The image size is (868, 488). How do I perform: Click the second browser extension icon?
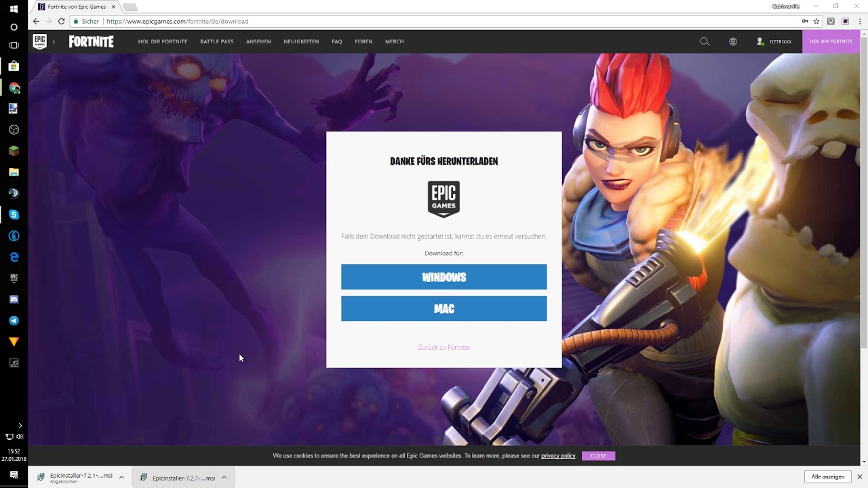coord(845,21)
